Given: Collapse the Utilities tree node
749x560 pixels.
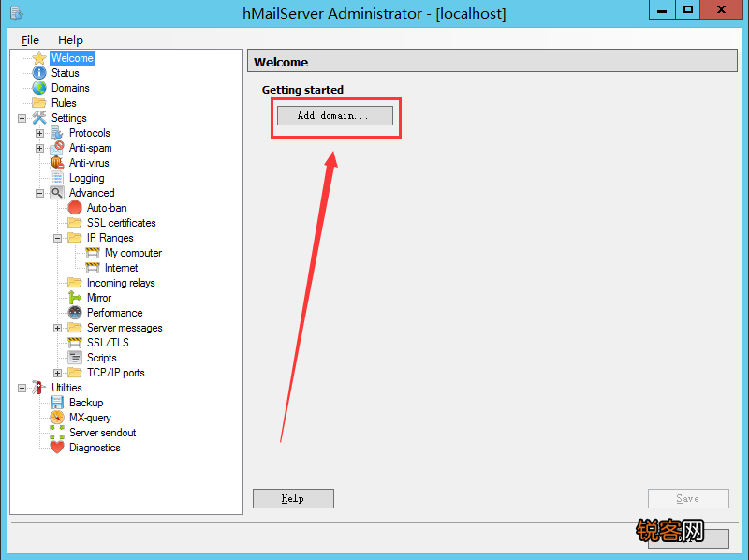Looking at the screenshot, I should [22, 388].
